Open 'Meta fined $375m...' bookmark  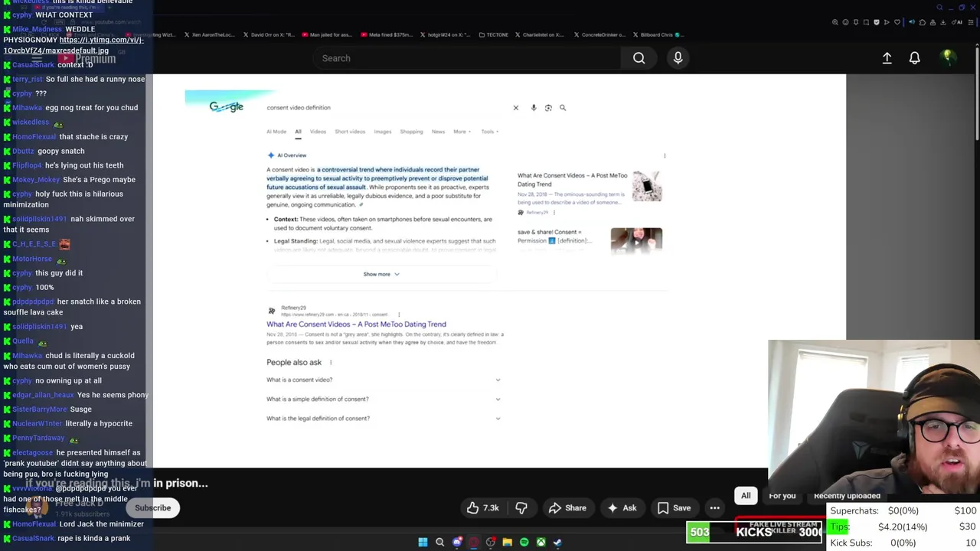tap(386, 34)
